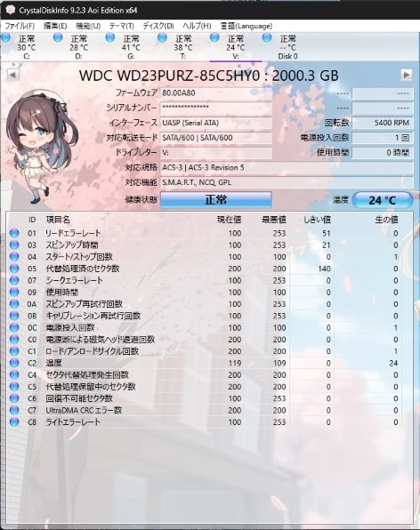This screenshot has height=530, width=420.
Task: Click the blue status icon for ID C2
Action: [14, 363]
